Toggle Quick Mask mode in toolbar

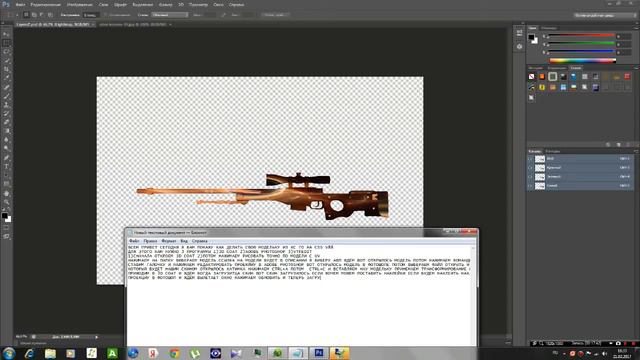pos(6,228)
